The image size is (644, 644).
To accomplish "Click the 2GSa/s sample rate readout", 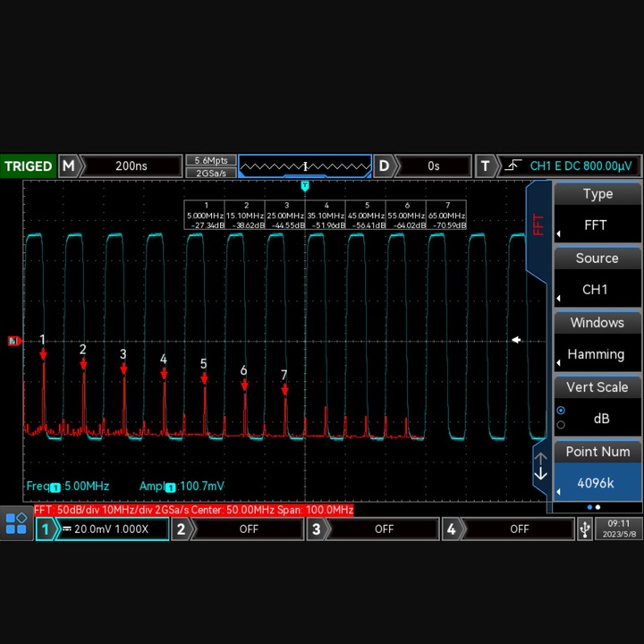I will (x=211, y=173).
